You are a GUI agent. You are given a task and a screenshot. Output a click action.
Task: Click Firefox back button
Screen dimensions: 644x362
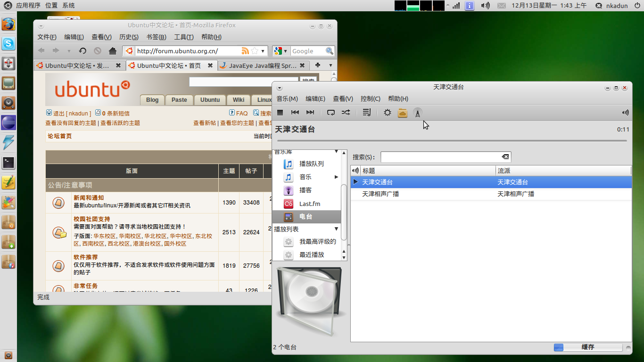click(41, 51)
